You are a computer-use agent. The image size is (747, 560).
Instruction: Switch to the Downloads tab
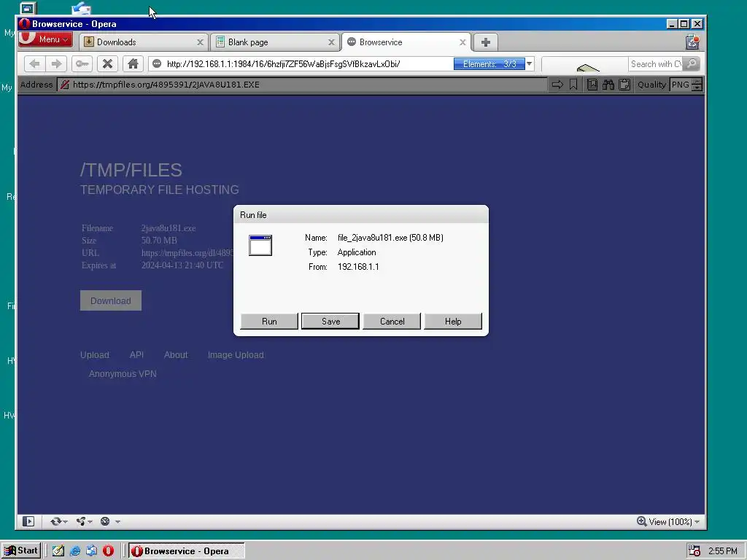click(143, 42)
